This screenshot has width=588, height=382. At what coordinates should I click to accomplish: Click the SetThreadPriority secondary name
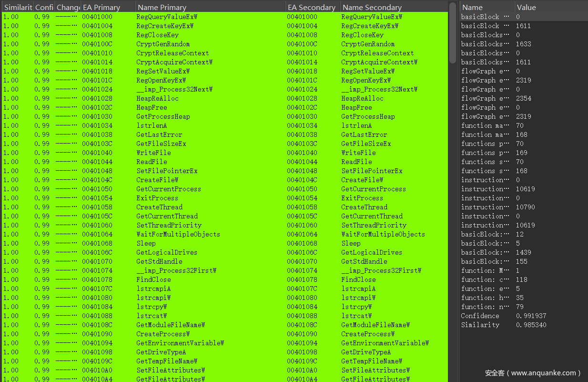click(x=374, y=225)
